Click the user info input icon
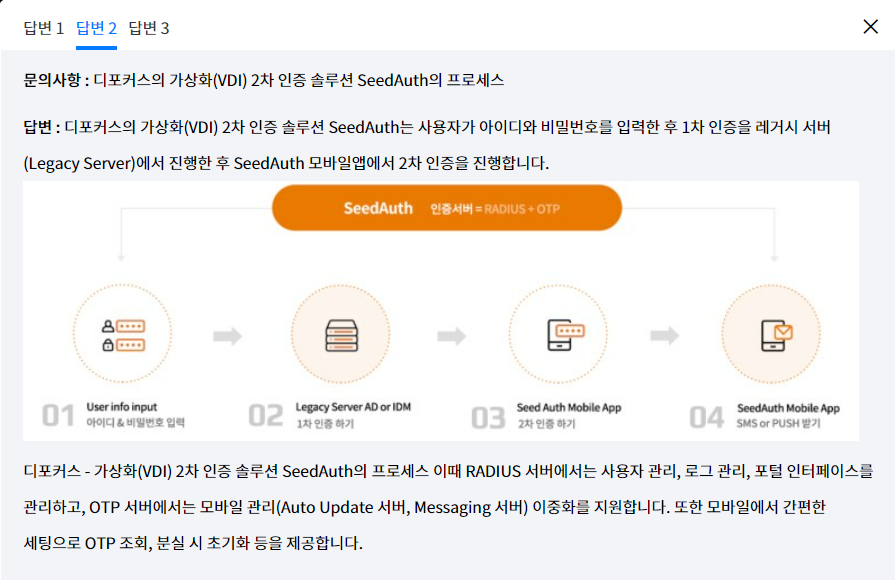This screenshot has width=895, height=580. point(124,335)
